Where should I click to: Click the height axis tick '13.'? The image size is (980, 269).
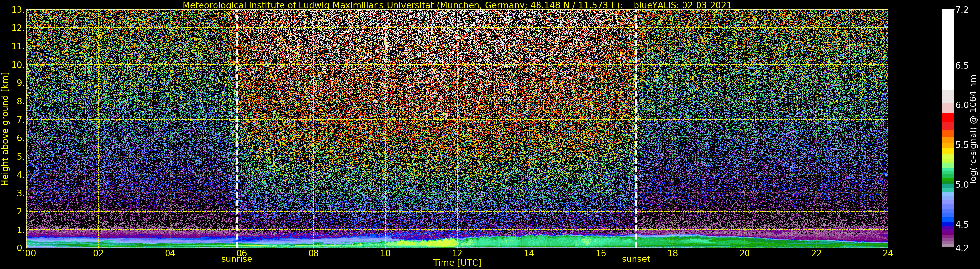click(18, 10)
